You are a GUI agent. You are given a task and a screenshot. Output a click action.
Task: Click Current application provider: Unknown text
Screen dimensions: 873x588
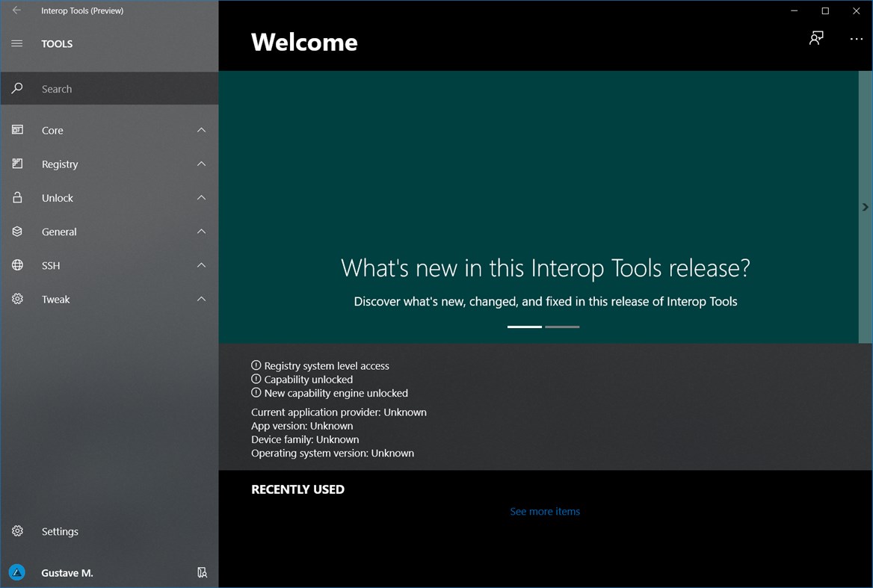click(339, 412)
